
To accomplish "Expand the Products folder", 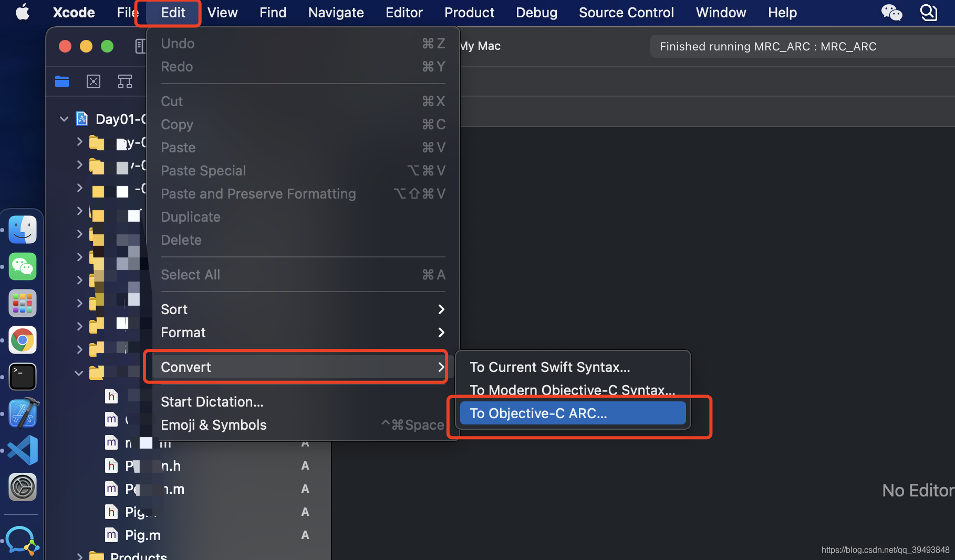I will click(79, 556).
